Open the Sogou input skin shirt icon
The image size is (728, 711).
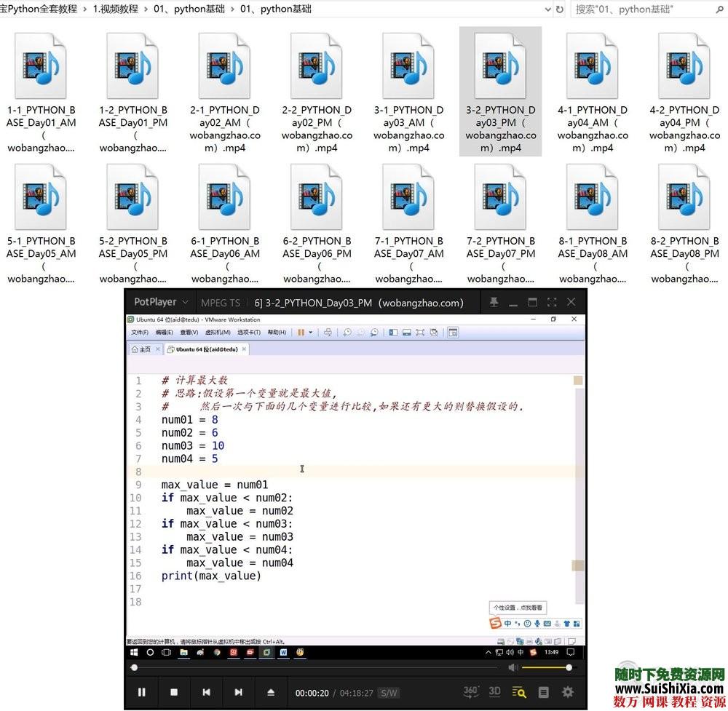[568, 624]
